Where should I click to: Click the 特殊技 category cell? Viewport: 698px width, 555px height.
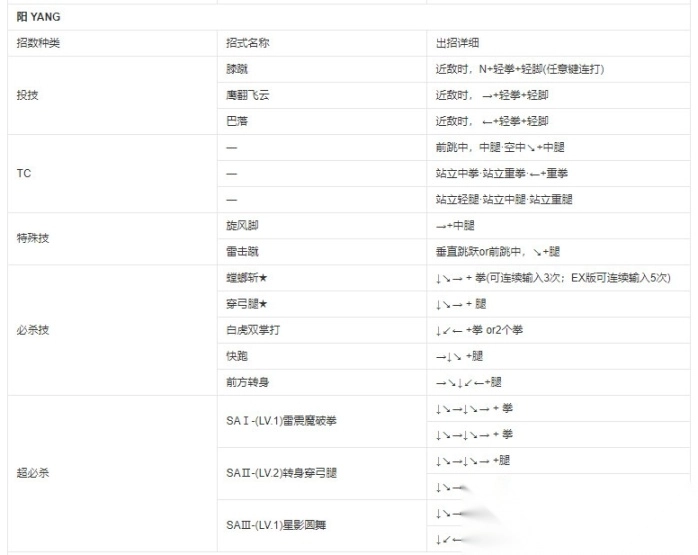(x=33, y=239)
